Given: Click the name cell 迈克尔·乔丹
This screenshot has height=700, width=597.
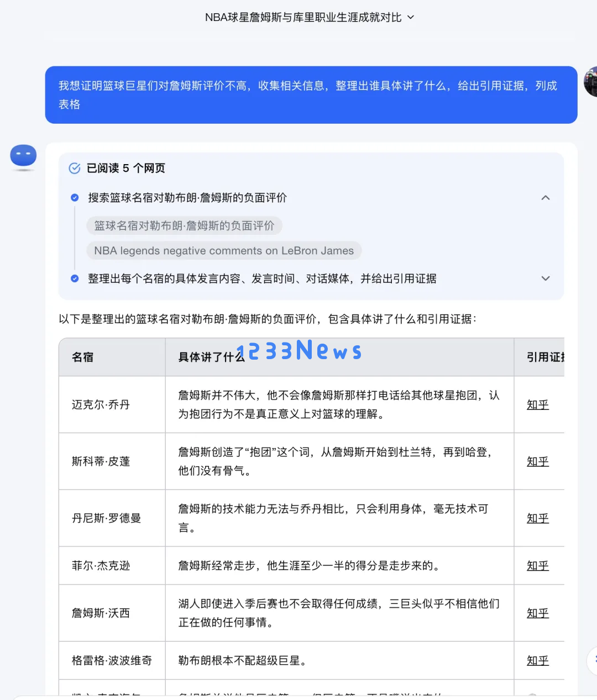Looking at the screenshot, I should [112, 405].
